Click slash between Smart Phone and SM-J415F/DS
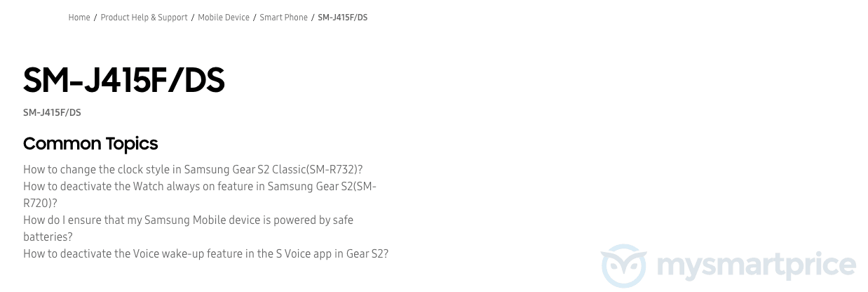 [313, 18]
